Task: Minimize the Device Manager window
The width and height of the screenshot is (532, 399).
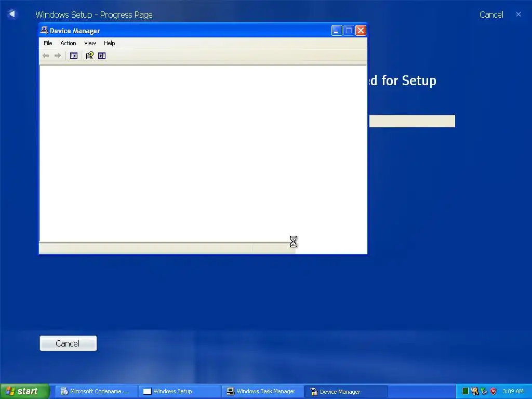Action: 337,31
